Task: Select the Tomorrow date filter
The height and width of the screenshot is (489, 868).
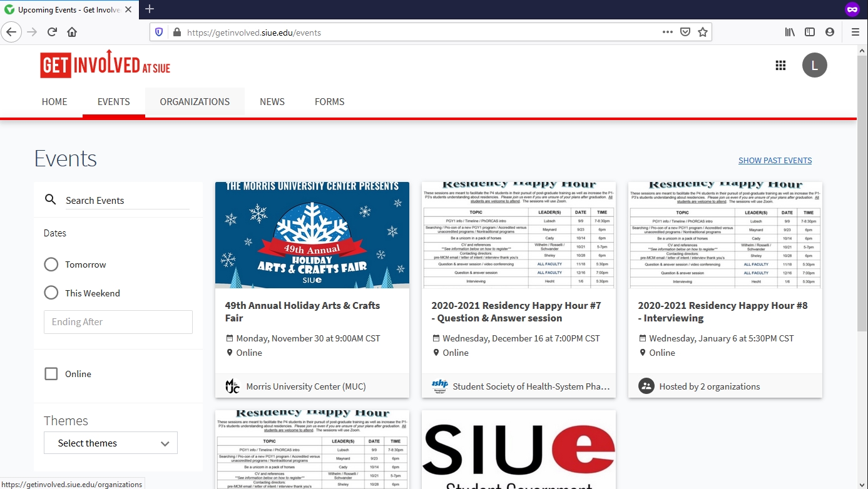Action: [51, 265]
